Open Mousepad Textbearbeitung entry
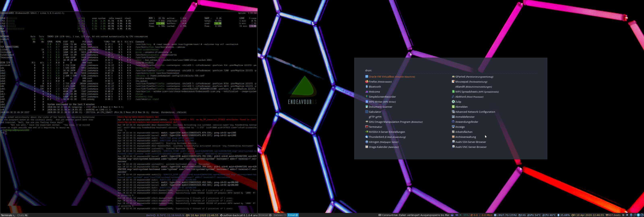 click(469, 82)
